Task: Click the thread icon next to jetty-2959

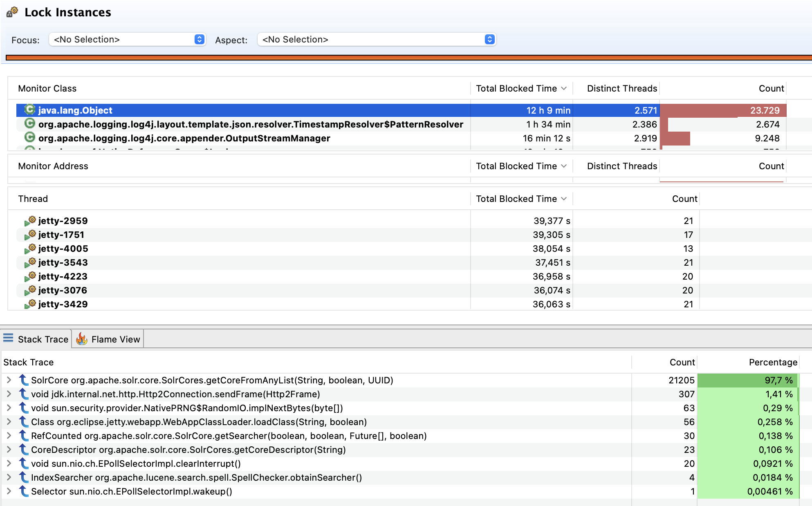Action: (31, 221)
